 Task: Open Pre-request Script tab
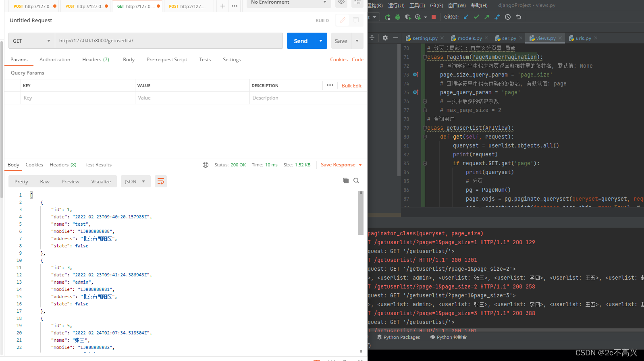pos(167,59)
